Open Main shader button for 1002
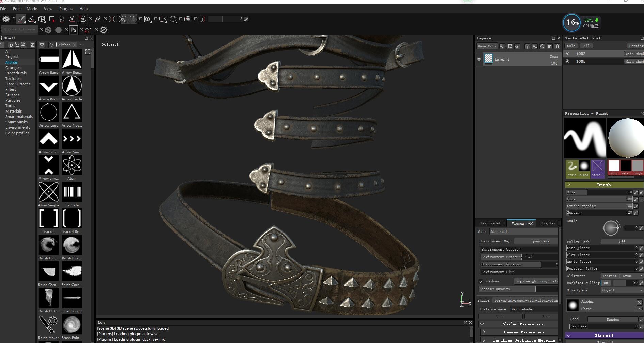Viewport: 644px width, 343px height. [634, 54]
